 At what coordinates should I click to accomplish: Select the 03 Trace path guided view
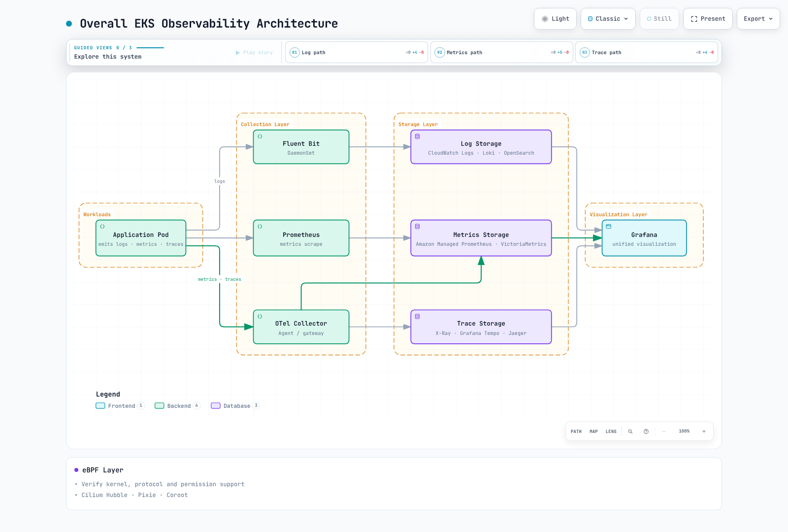point(647,52)
